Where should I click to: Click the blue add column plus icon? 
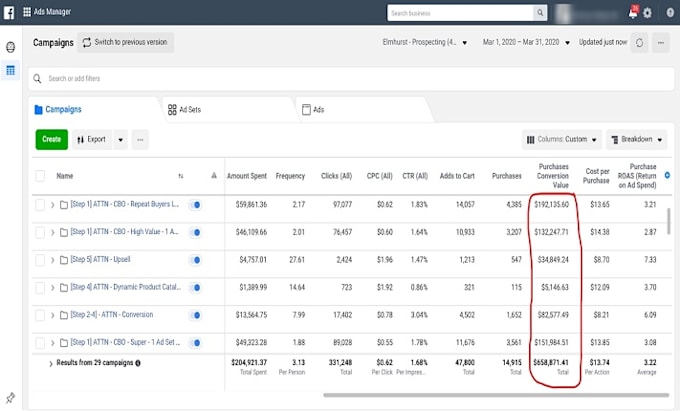tap(667, 175)
